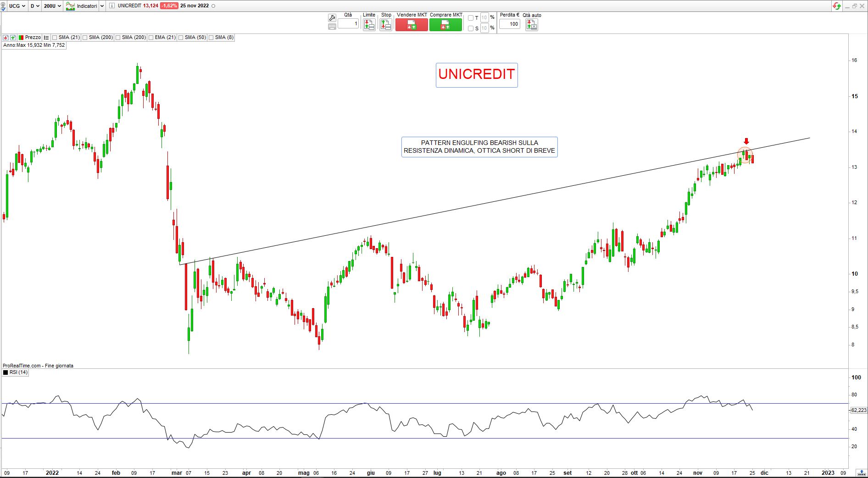
Task: Open the UCG ticker dropdown
Action: pyautogui.click(x=17, y=6)
